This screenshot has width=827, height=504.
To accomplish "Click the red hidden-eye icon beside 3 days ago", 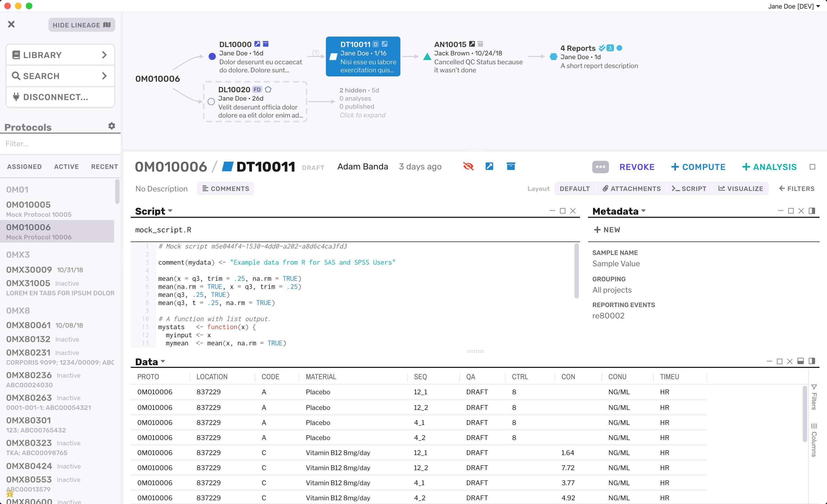I will 468,166.
